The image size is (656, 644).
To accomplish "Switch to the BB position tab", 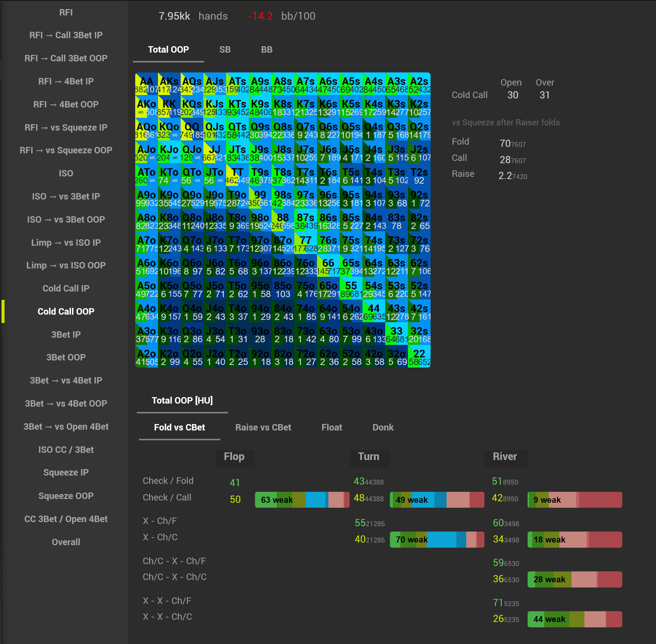I will pyautogui.click(x=267, y=50).
